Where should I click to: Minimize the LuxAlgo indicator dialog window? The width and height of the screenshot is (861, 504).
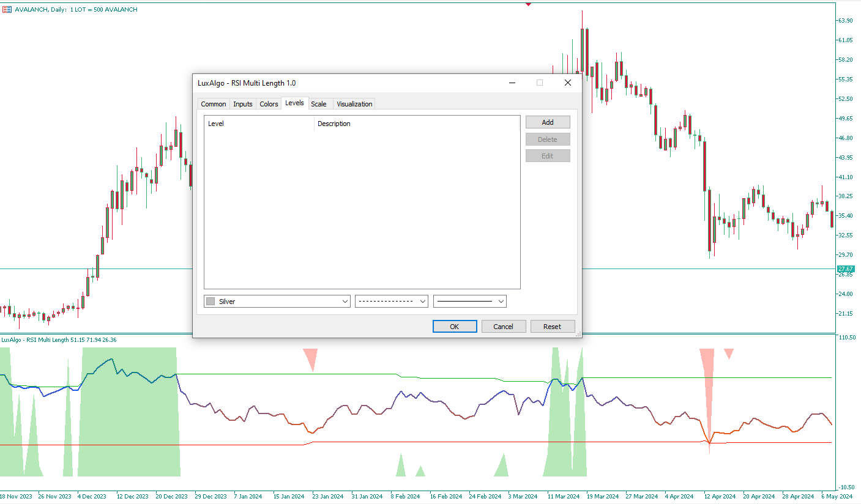point(512,83)
